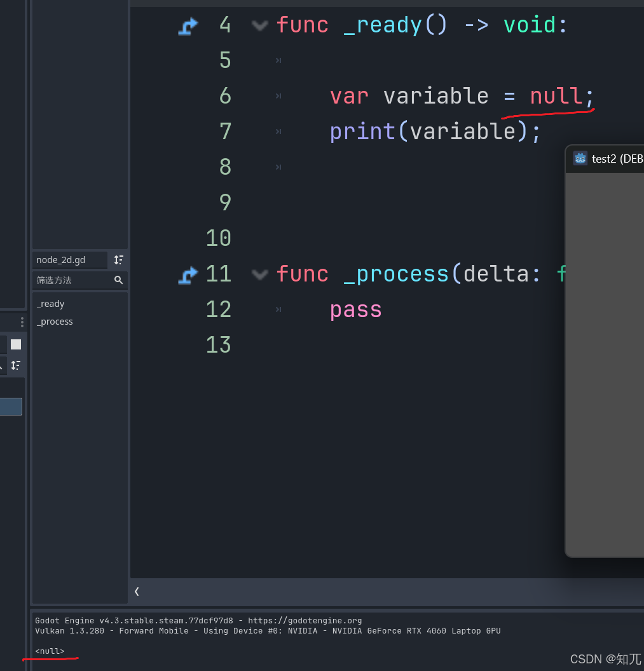Toggle alphabetical sorting of the script methods list
The height and width of the screenshot is (671, 644).
[x=118, y=260]
